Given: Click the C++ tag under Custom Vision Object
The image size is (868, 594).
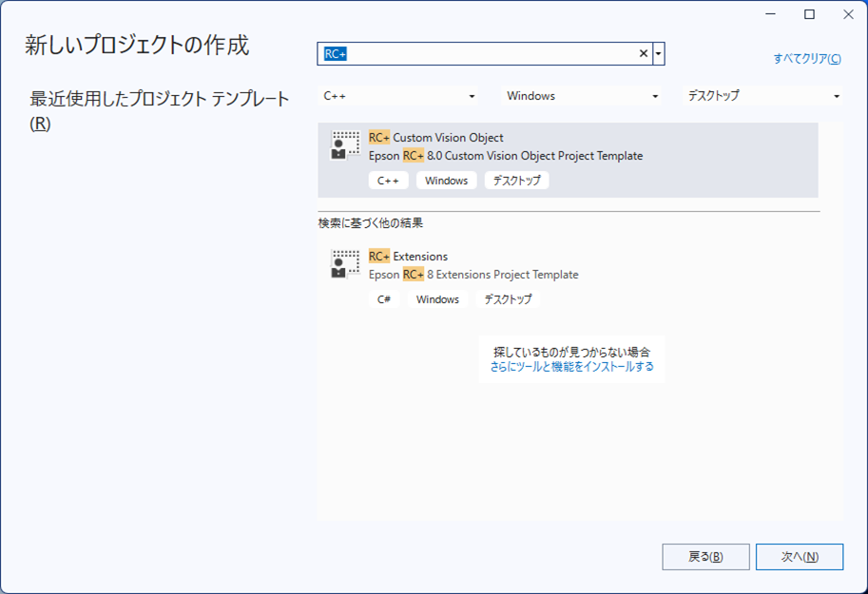Looking at the screenshot, I should pyautogui.click(x=388, y=181).
